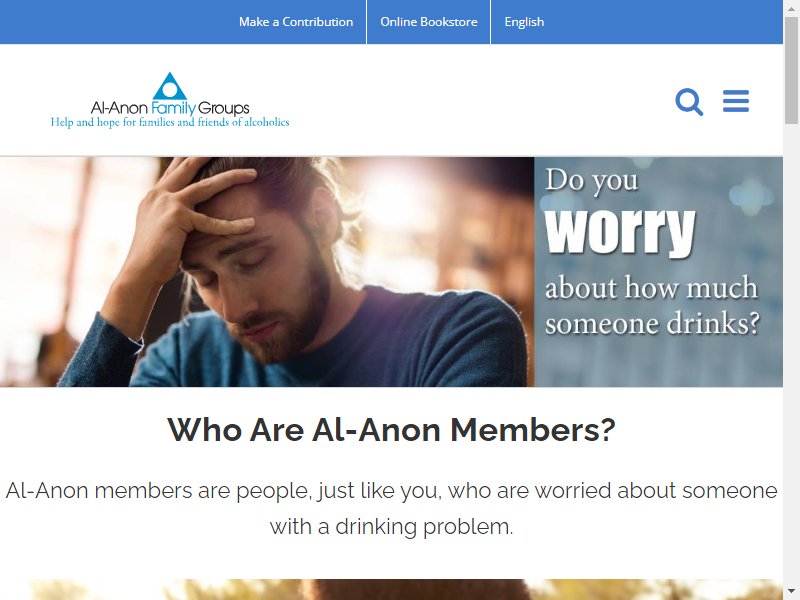Open the search magnifier icon
This screenshot has height=600, width=800.
click(689, 102)
